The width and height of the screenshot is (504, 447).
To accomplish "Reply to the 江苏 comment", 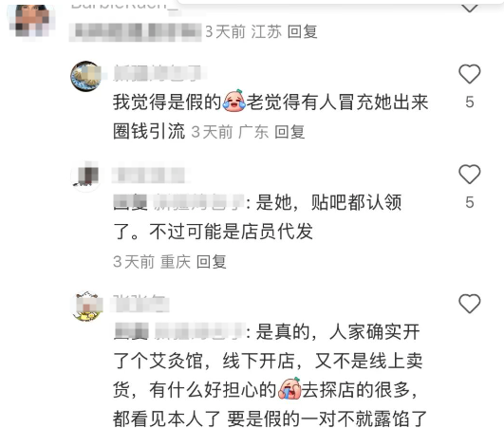I will coord(302,31).
